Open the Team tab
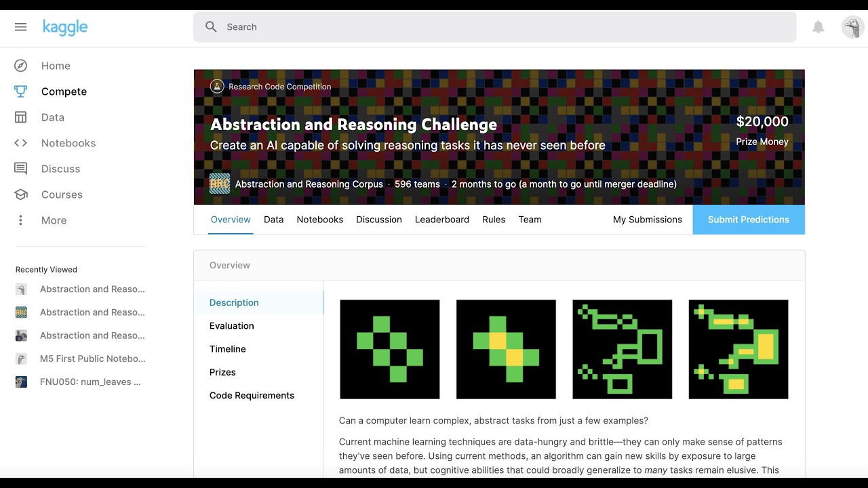Viewport: 868px width, 488px height. [x=530, y=220]
